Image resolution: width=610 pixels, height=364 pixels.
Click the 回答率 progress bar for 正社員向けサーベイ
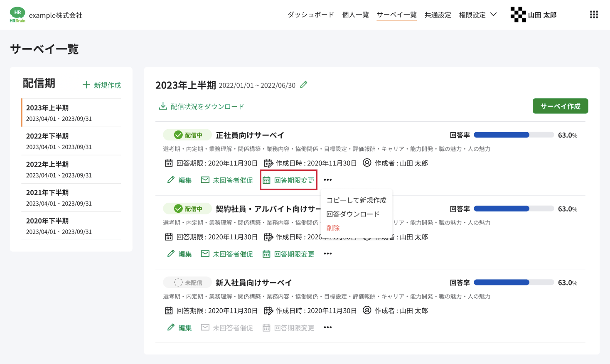(x=514, y=135)
